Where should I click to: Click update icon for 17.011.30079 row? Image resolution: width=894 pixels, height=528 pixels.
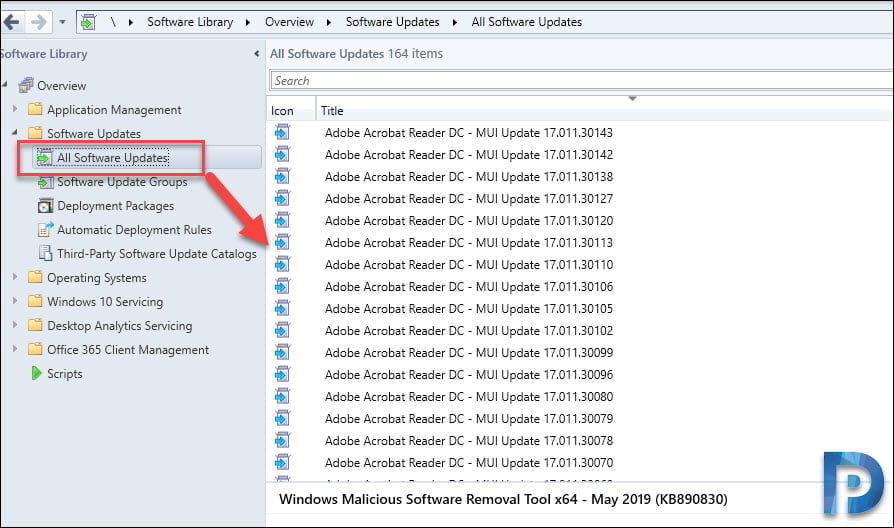click(282, 419)
